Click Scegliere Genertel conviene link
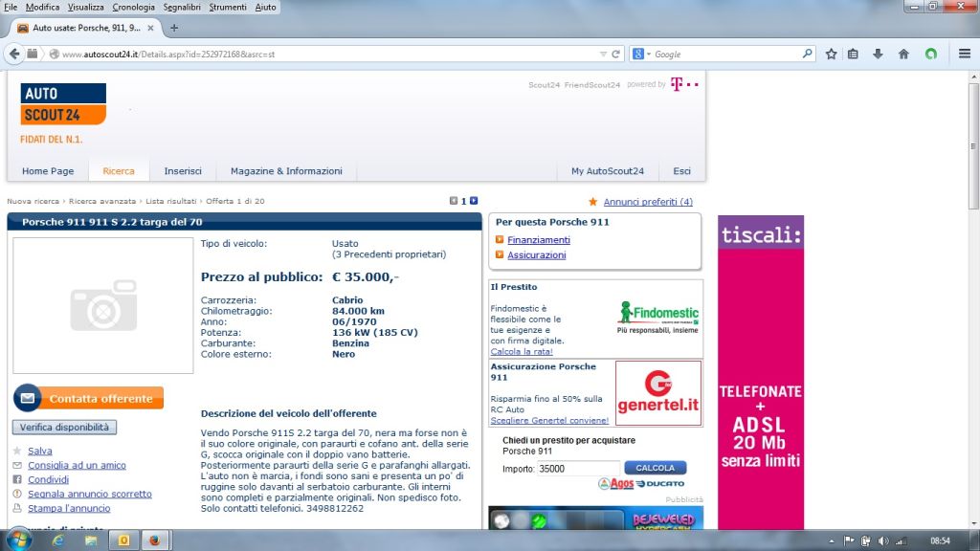Viewport: 980px width, 551px height. click(549, 421)
